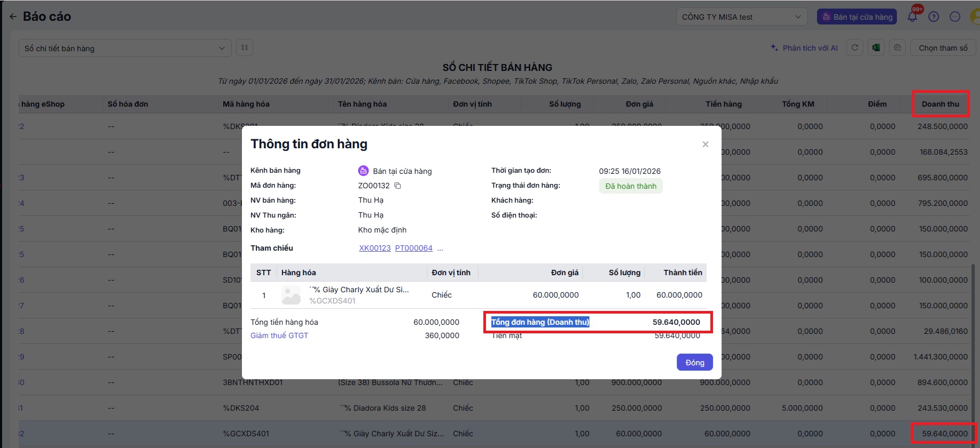Click the Bán tại cửa hàng button
The image size is (980, 448).
click(x=857, y=17)
